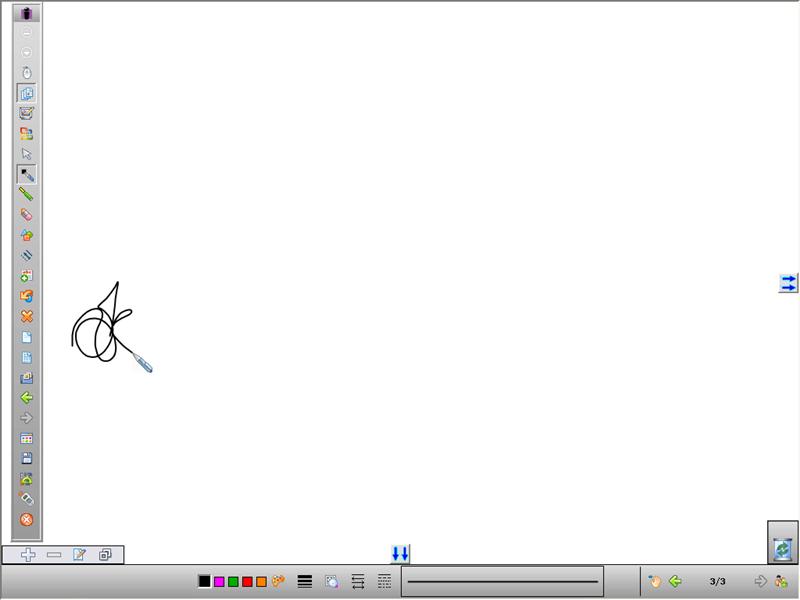This screenshot has width=800, height=600.
Task: Open the gallery picture icon
Action: tap(27, 479)
